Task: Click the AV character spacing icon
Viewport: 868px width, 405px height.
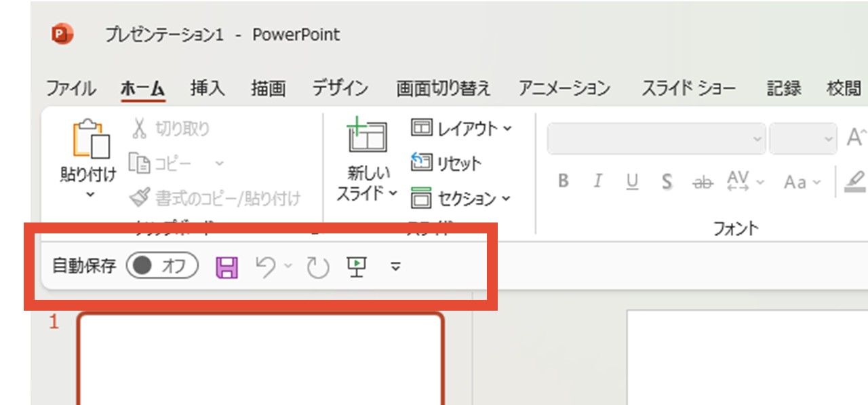Action: click(737, 181)
